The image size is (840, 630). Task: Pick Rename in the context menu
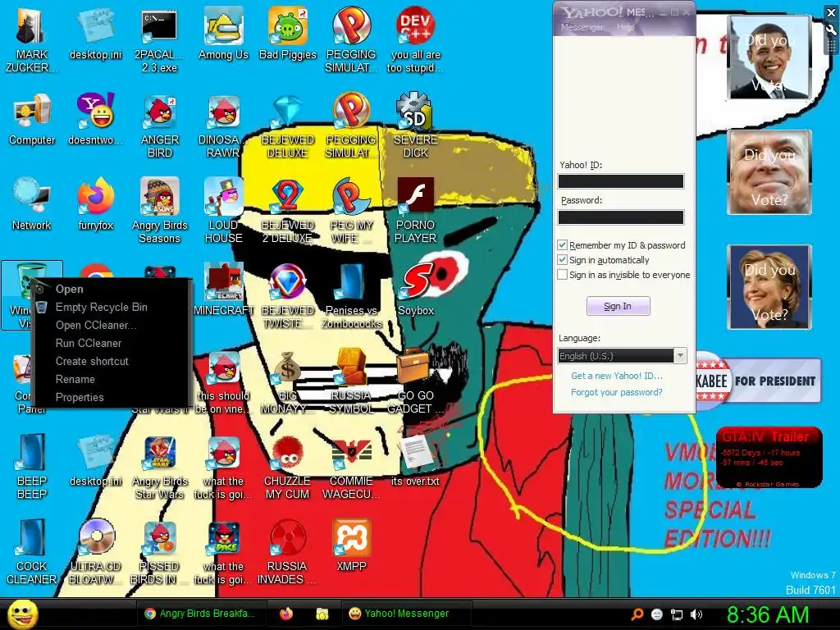click(x=112, y=379)
